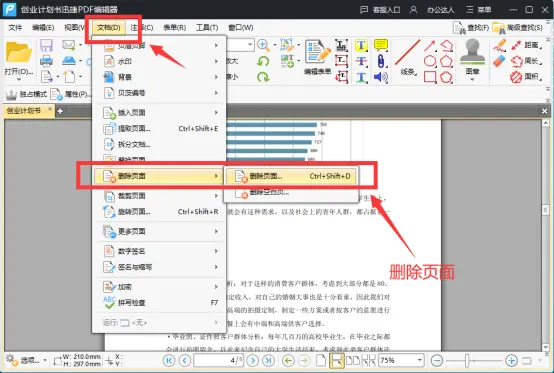This screenshot has height=373, width=554.
Task: Select the arrow drawing tool
Action: pyautogui.click(x=430, y=46)
